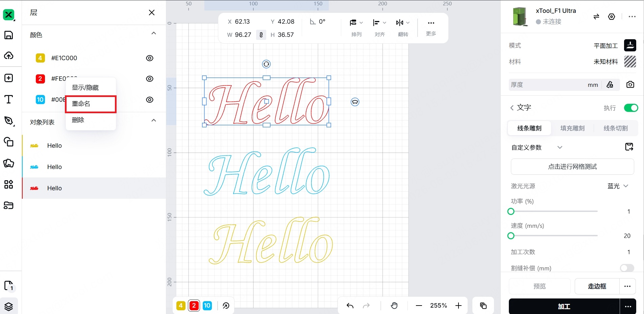644x314 pixels.
Task: Click the save project icon
Action: tap(8, 35)
